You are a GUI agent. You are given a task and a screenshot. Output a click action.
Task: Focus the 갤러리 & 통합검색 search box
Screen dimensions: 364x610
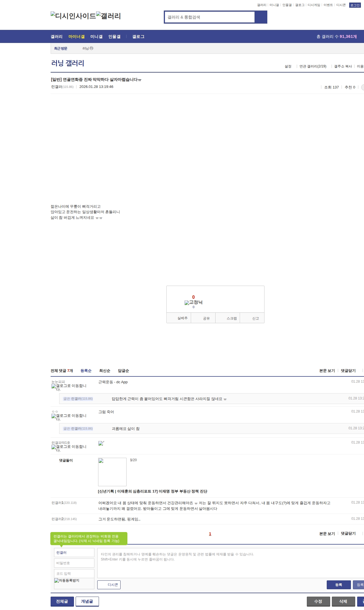pos(210,17)
